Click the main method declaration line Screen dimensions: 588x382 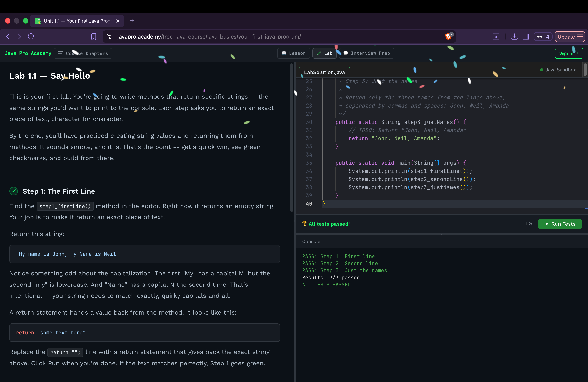(x=401, y=163)
